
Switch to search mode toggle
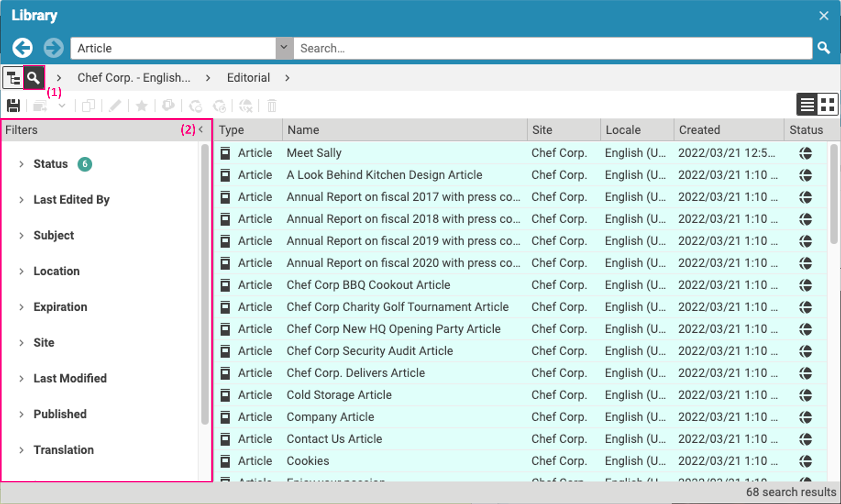pyautogui.click(x=34, y=78)
